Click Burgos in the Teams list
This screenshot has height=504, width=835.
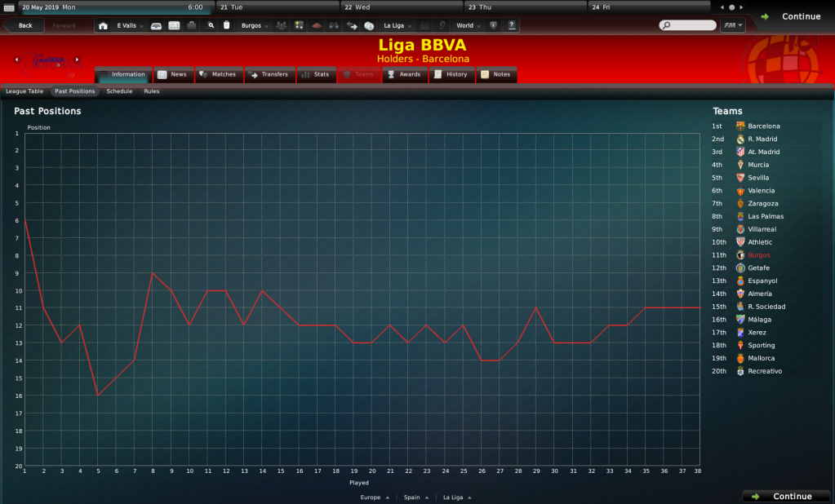coord(759,255)
